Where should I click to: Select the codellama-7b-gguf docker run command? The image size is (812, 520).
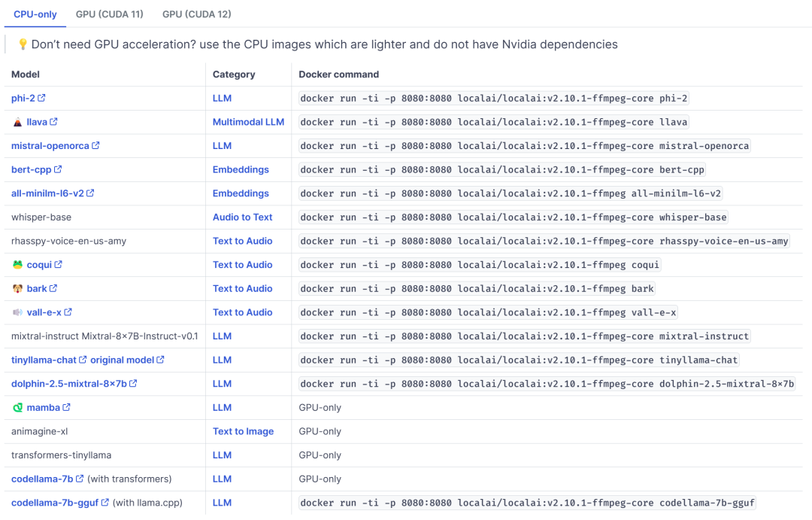[528, 503]
